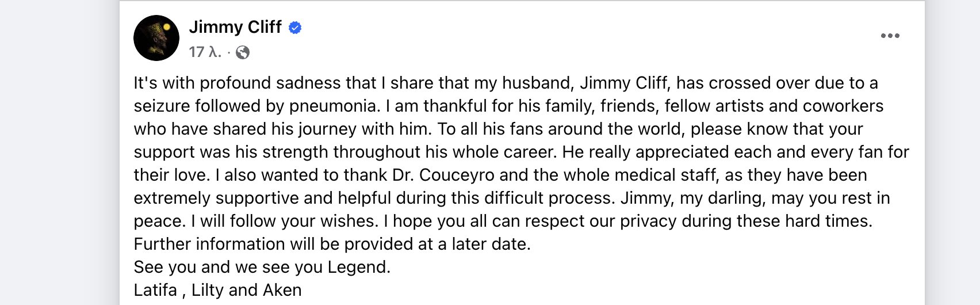This screenshot has width=980, height=305.
Task: Click the globe public-privacy icon
Action: [x=243, y=52]
